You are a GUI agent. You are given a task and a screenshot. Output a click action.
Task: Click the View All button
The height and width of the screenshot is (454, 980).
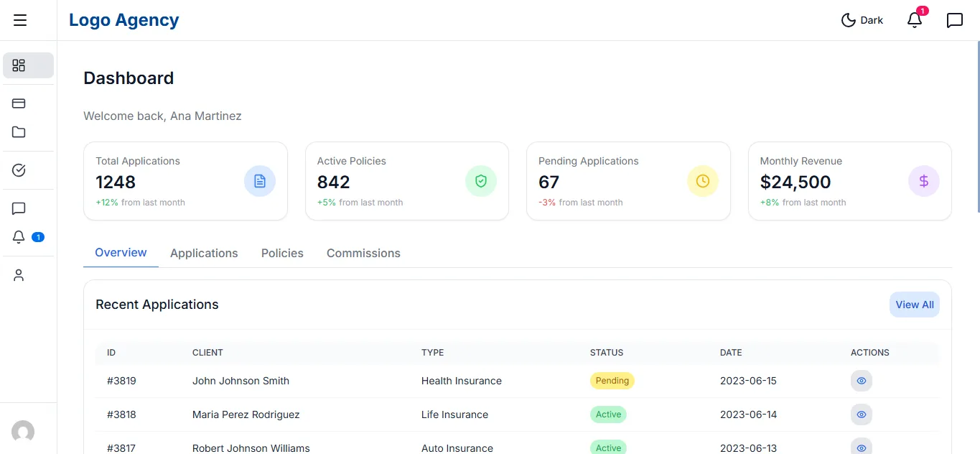click(915, 305)
